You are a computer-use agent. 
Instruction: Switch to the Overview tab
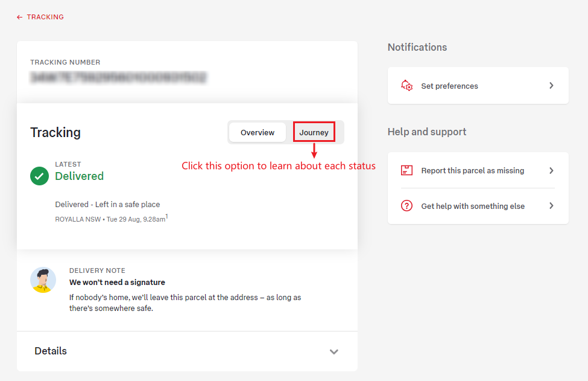[x=258, y=133]
